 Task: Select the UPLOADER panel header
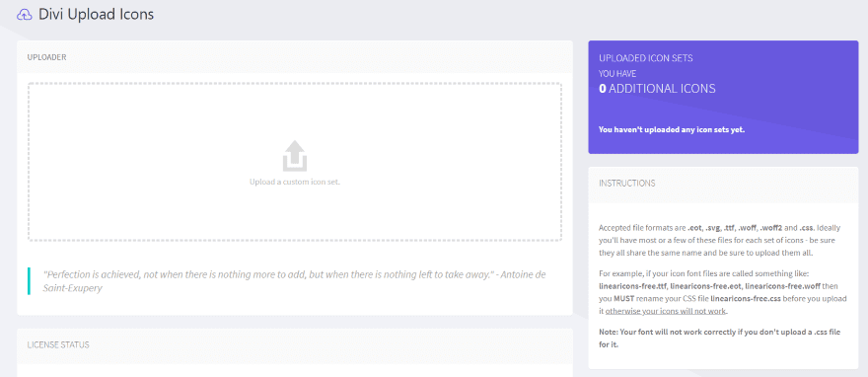click(295, 57)
